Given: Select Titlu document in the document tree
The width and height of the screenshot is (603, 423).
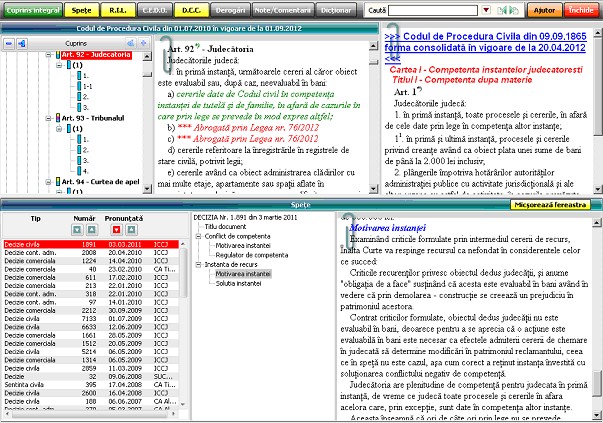Looking at the screenshot, I should [225, 226].
